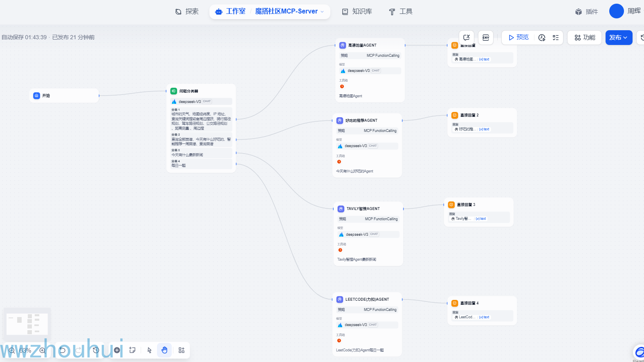Zoom out of the canvas
Image resolution: width=644 pixels, height=362 pixels.
(12, 351)
